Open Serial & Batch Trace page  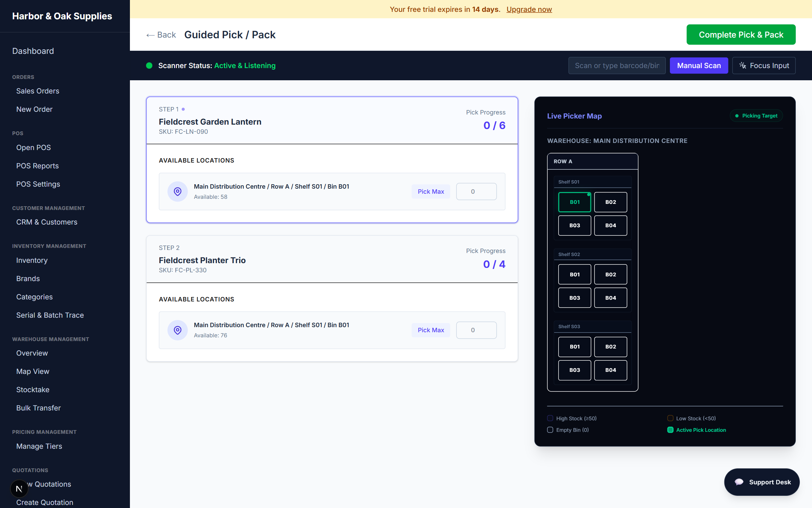pyautogui.click(x=50, y=315)
